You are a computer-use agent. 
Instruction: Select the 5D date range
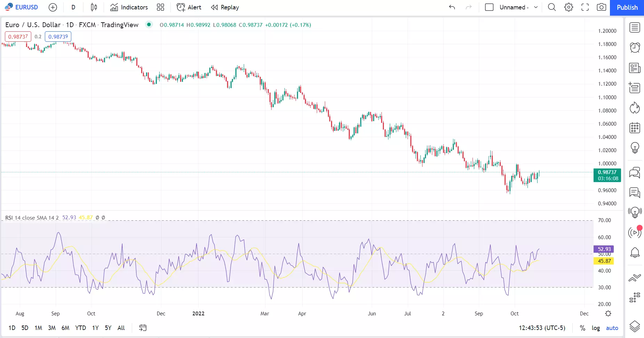click(x=25, y=328)
